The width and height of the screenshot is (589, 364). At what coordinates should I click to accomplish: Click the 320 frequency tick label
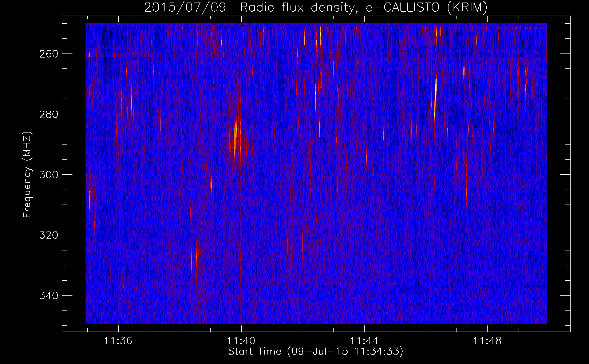click(48, 235)
